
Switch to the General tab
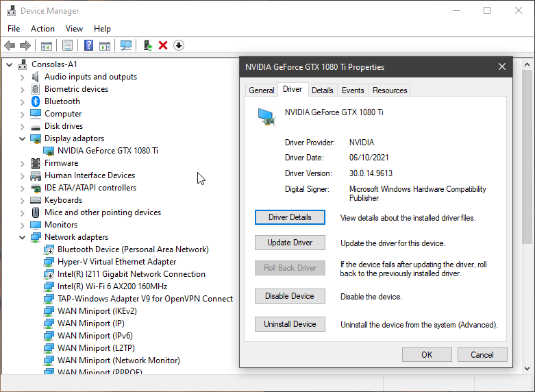coord(262,90)
